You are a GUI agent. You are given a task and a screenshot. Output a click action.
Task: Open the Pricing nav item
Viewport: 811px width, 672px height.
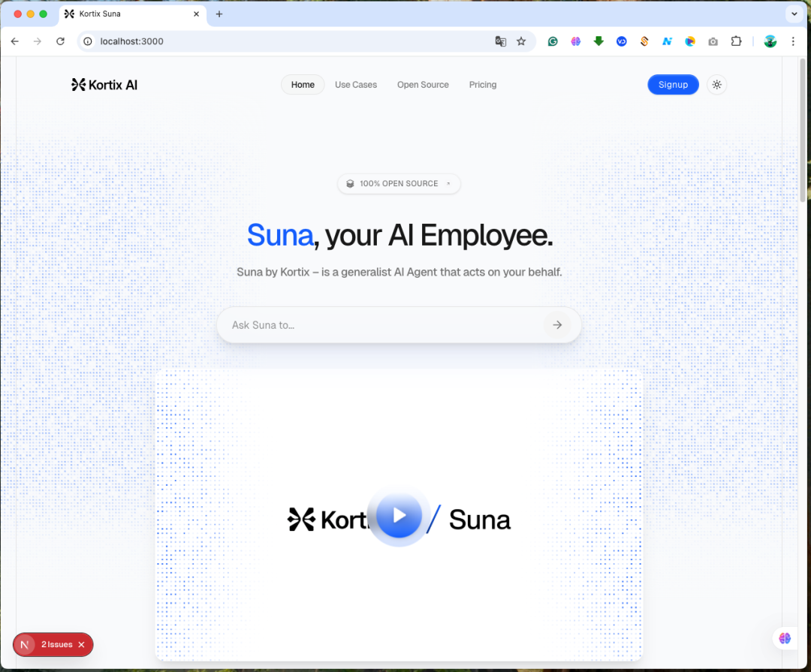pyautogui.click(x=483, y=85)
